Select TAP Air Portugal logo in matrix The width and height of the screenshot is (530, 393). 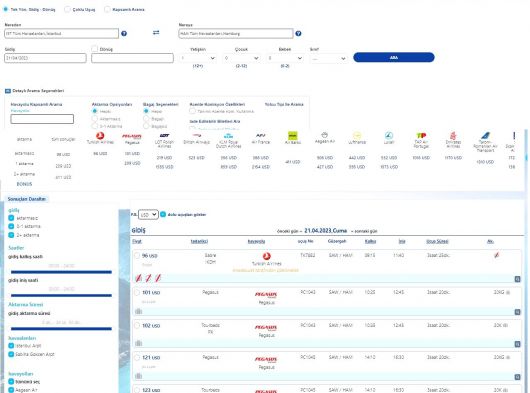pyautogui.click(x=421, y=136)
